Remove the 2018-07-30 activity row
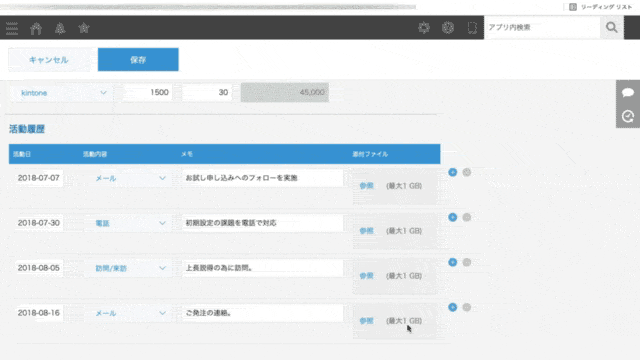Image resolution: width=640 pixels, height=360 pixels. (467, 217)
